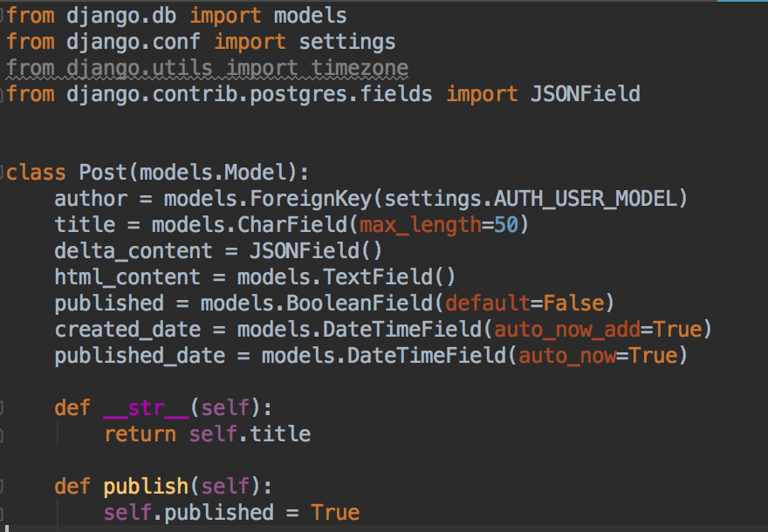Click the 'False' default value
This screenshot has height=532, width=768.
point(573,303)
